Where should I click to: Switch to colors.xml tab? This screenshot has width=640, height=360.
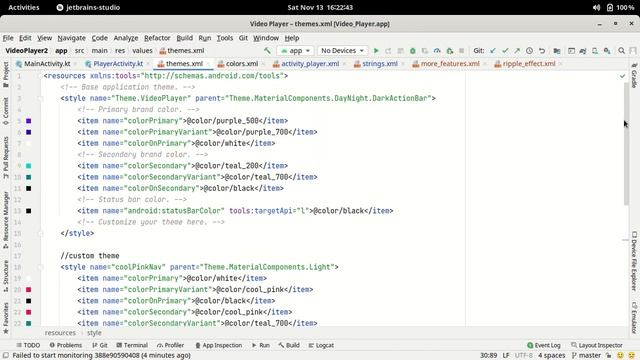pyautogui.click(x=242, y=64)
